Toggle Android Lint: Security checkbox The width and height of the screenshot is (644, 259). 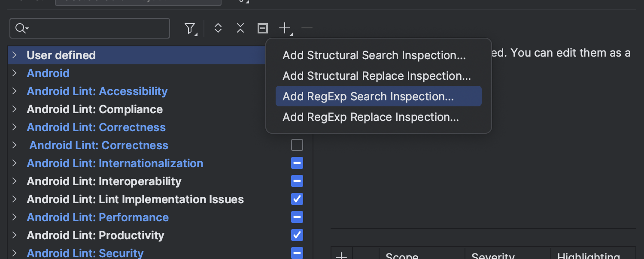click(x=297, y=253)
